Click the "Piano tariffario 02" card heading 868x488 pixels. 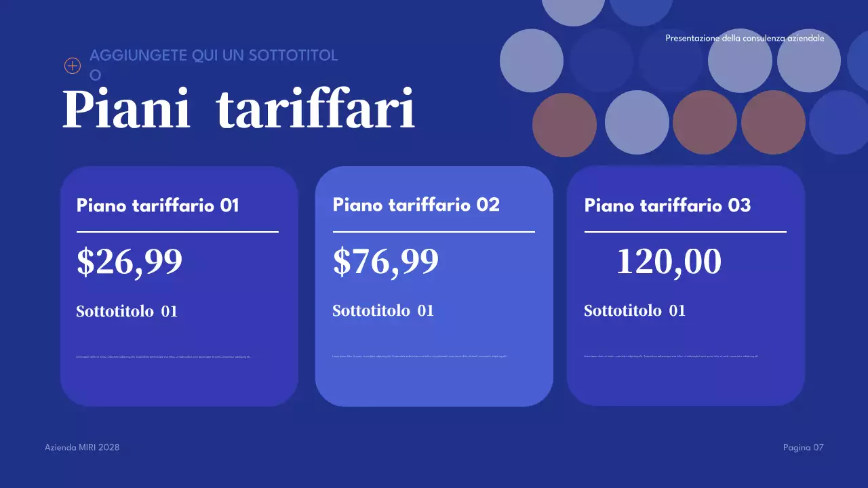pyautogui.click(x=416, y=205)
